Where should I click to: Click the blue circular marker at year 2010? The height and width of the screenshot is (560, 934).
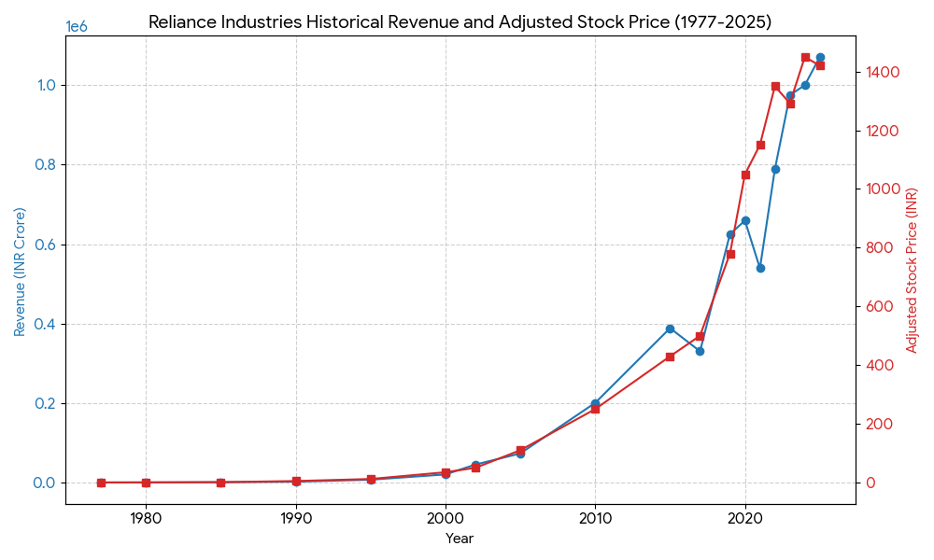point(596,401)
